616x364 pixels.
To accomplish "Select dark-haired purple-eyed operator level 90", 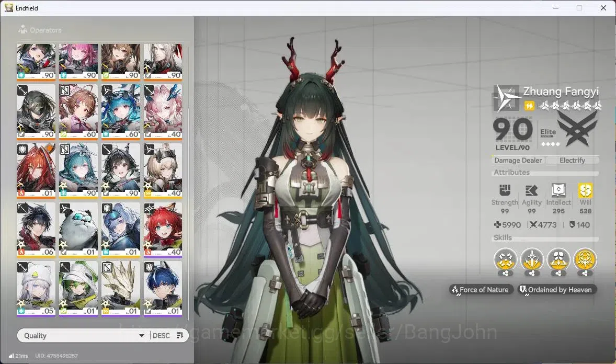I will (x=36, y=62).
